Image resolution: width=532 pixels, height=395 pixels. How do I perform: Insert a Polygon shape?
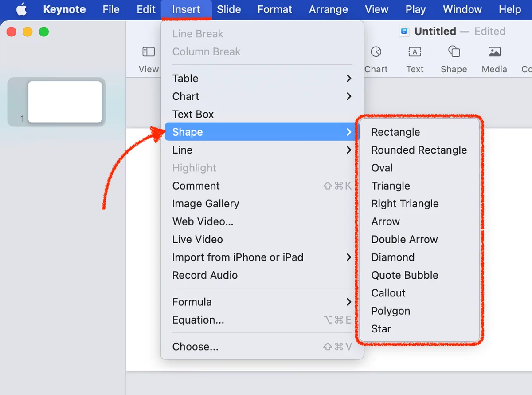419,311
